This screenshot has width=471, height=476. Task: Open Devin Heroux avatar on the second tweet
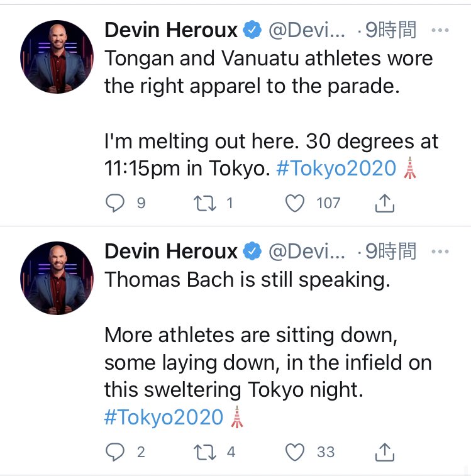57,278
